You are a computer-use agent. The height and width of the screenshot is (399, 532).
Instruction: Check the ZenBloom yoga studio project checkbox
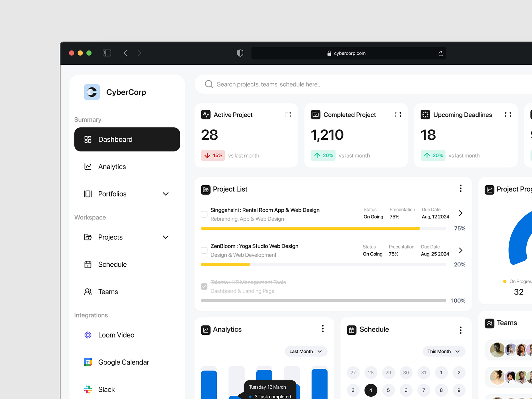point(204,250)
